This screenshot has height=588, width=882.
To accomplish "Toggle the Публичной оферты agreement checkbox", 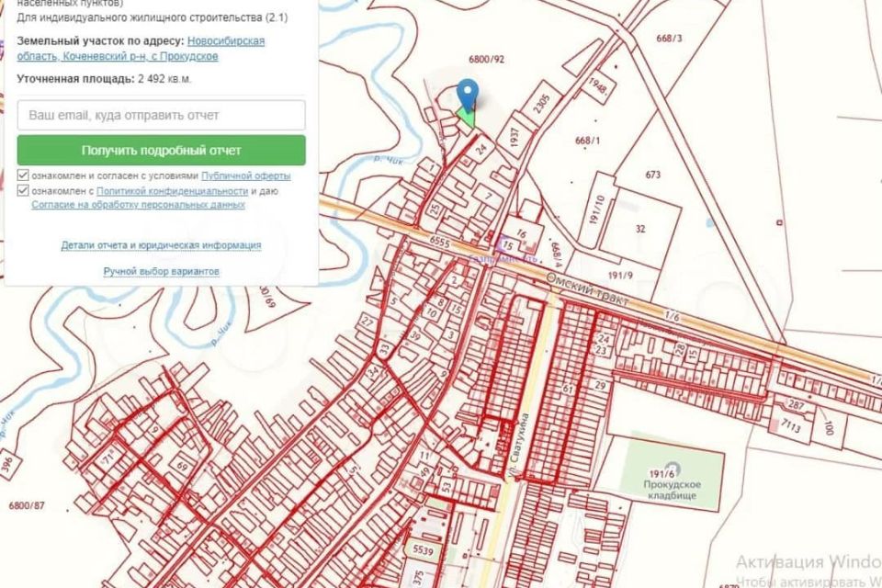I will click(23, 175).
